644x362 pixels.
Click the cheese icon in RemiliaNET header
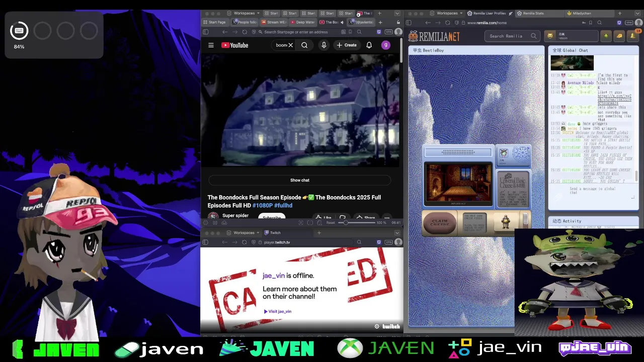pyautogui.click(x=619, y=36)
